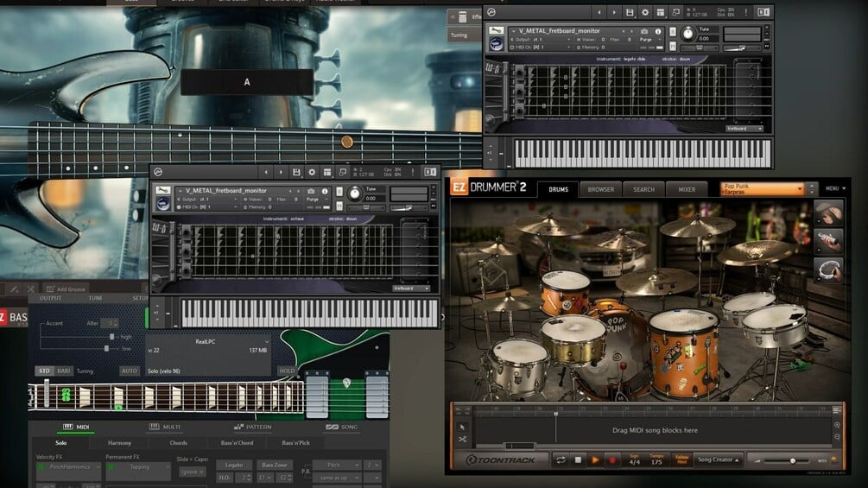This screenshot has height=488, width=868.
Task: Switch to RealLPC Harmony mode tab
Action: (x=119, y=443)
